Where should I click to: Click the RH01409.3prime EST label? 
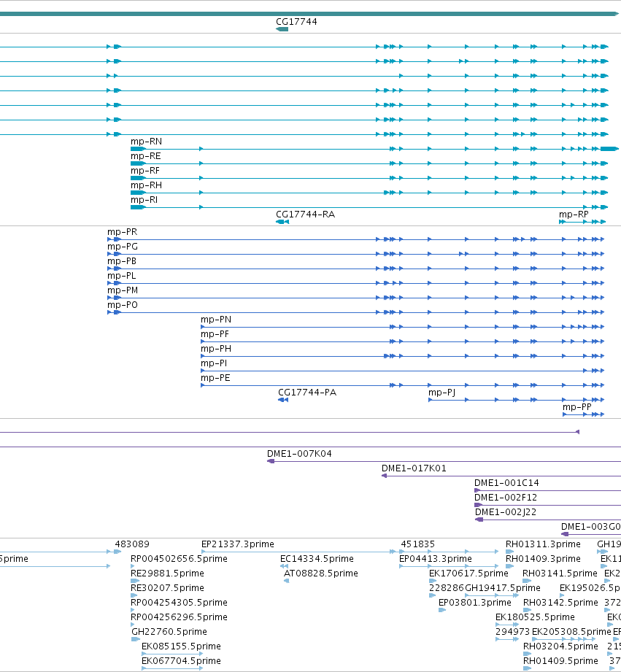[543, 558]
